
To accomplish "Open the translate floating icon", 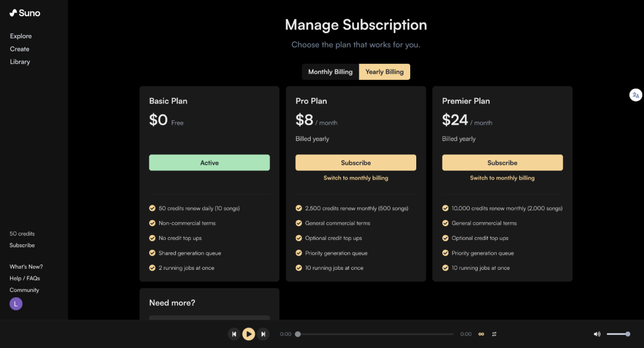I will click(636, 95).
